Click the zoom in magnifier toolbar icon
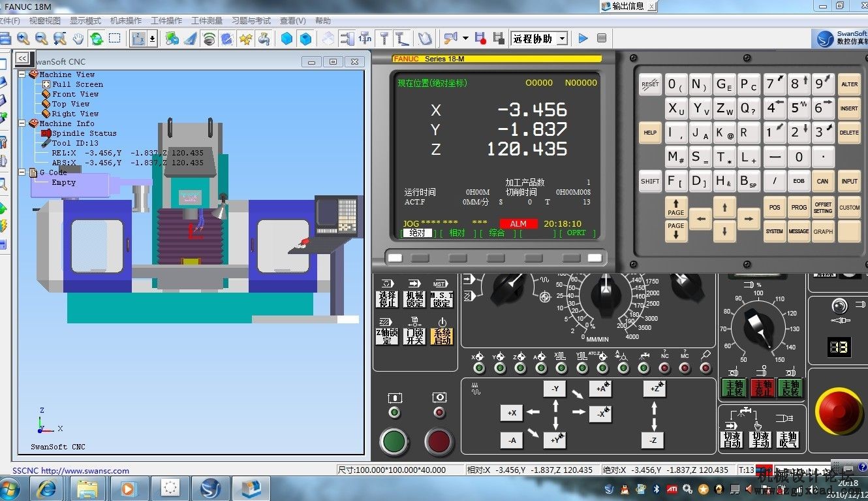Image resolution: width=868 pixels, height=501 pixels. click(x=23, y=39)
